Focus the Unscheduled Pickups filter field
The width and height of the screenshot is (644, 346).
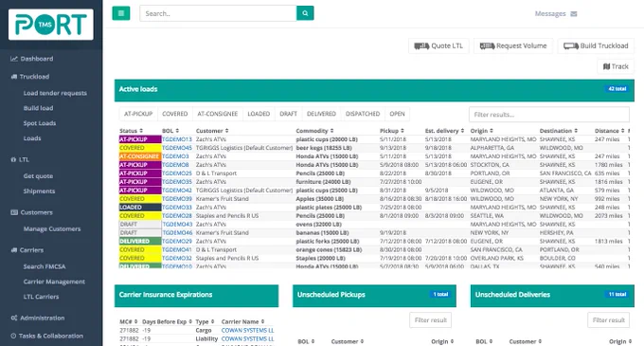[430, 320]
